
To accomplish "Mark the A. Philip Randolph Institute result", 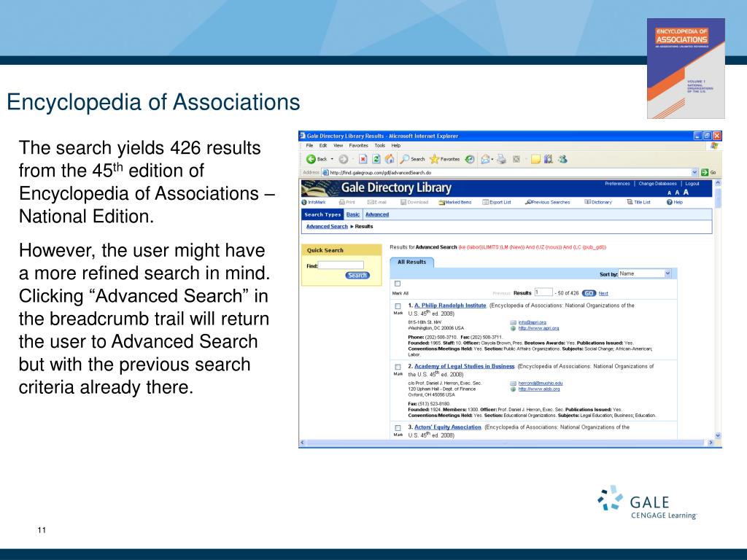I will tap(398, 306).
